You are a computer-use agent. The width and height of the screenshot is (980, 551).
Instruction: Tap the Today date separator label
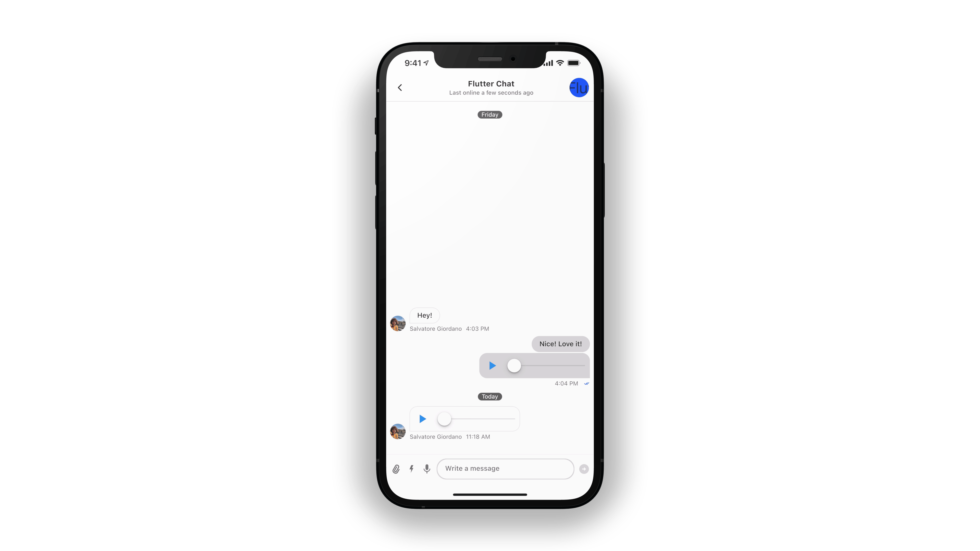tap(490, 396)
